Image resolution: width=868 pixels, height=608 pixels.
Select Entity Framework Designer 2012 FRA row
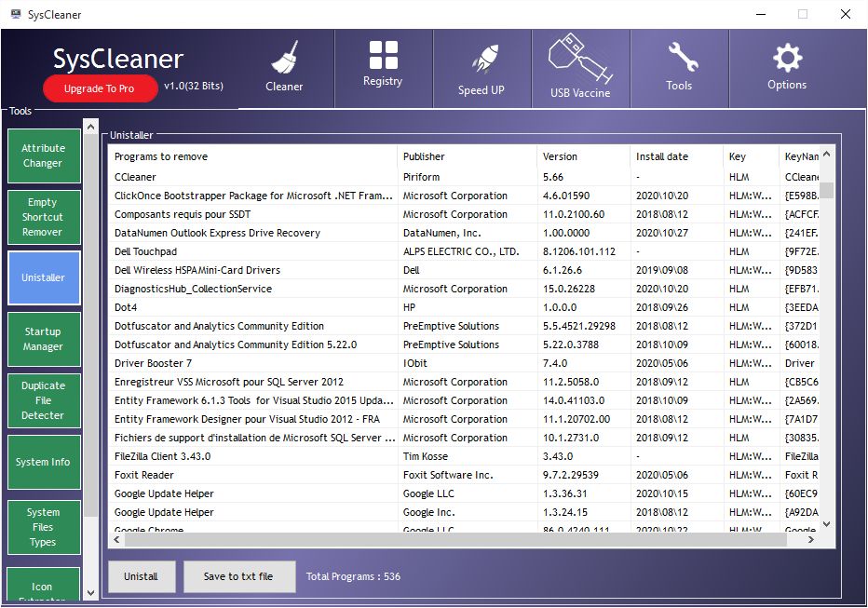click(x=464, y=419)
